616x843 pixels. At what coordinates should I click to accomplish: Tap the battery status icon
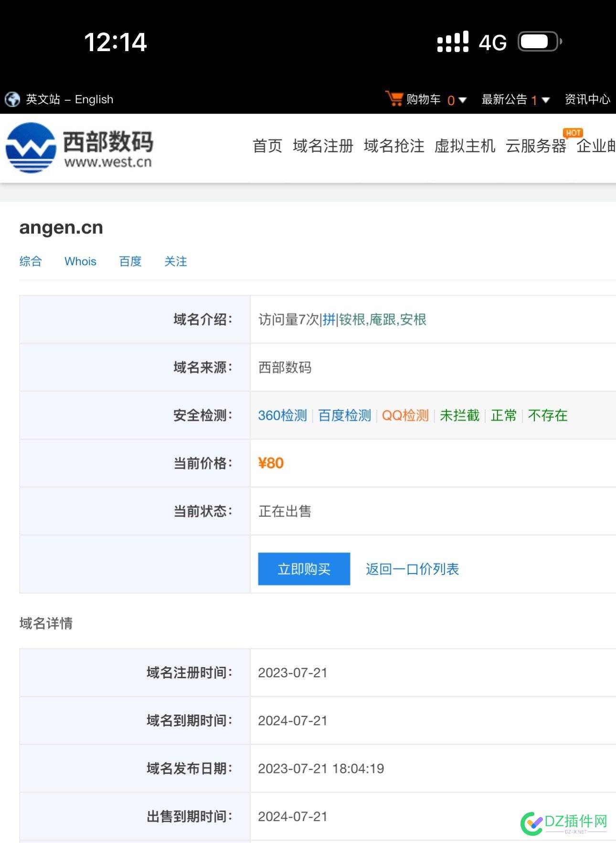coord(540,42)
